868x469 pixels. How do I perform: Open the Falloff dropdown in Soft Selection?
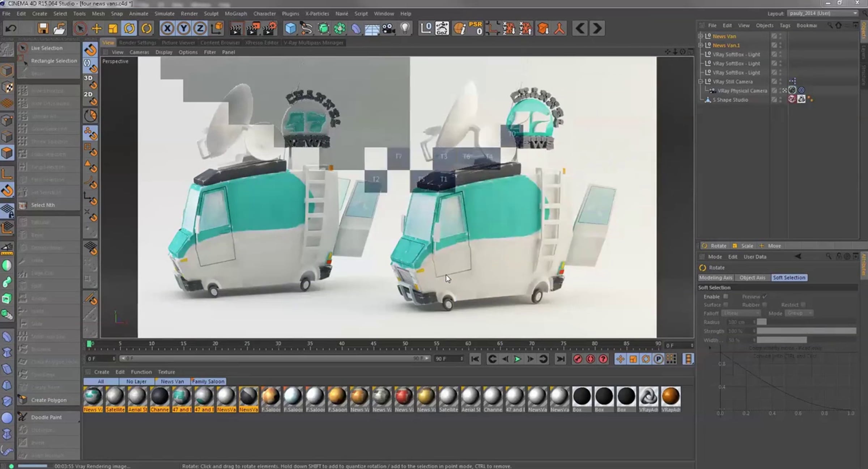741,313
